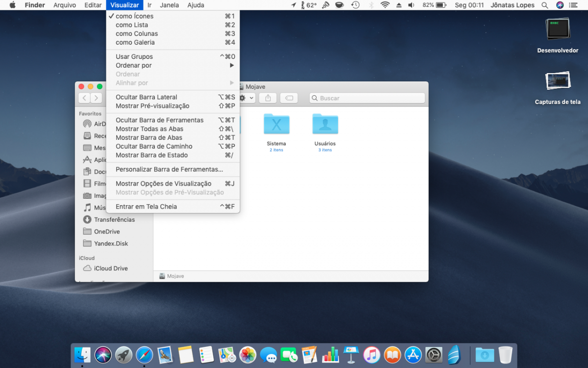Click the Wi-Fi status icon
This screenshot has width=588, height=368.
385,5
